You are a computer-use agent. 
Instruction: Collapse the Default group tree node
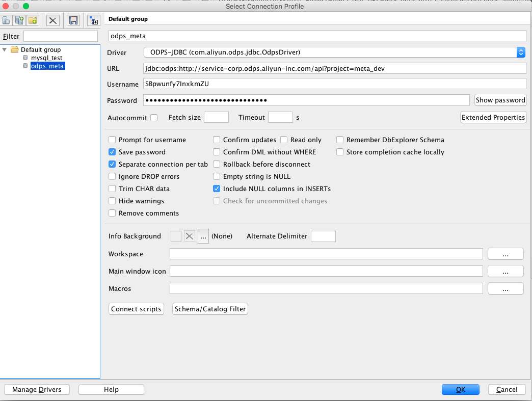coord(5,49)
